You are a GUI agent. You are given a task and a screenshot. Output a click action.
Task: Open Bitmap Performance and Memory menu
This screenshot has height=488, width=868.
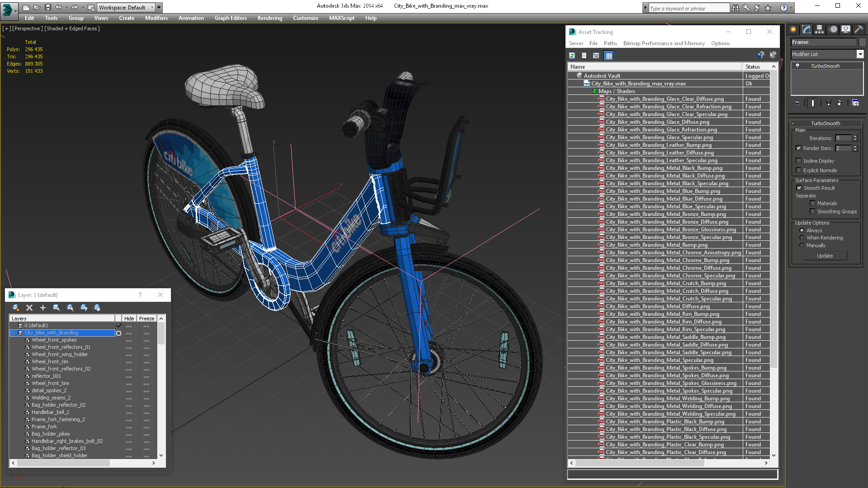pyautogui.click(x=664, y=43)
